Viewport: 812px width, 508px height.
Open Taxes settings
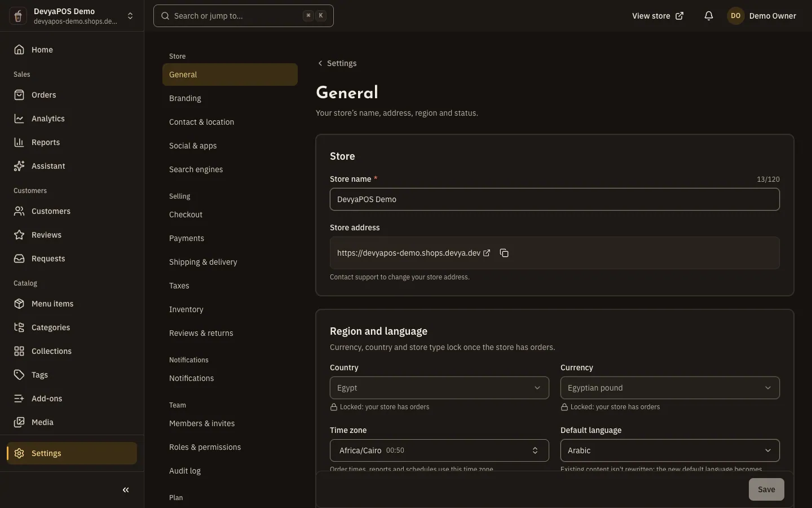tap(230, 286)
